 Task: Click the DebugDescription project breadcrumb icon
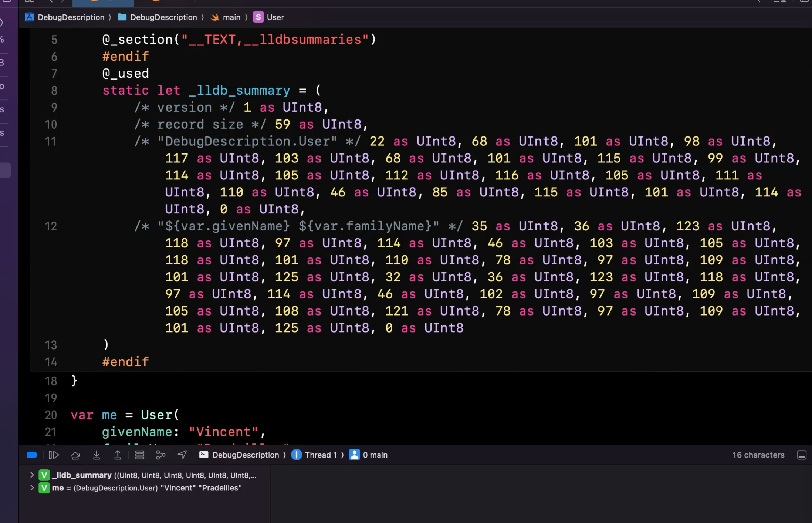29,17
